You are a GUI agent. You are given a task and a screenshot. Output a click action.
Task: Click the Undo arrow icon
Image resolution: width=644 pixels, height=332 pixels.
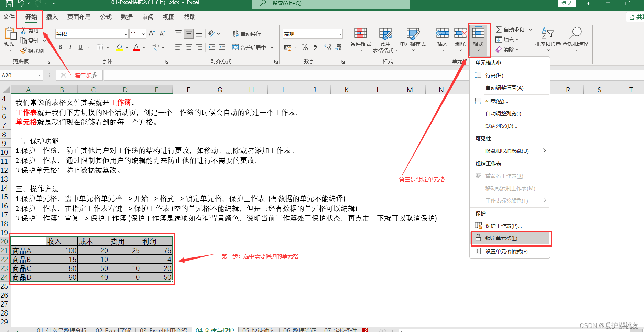21,3
